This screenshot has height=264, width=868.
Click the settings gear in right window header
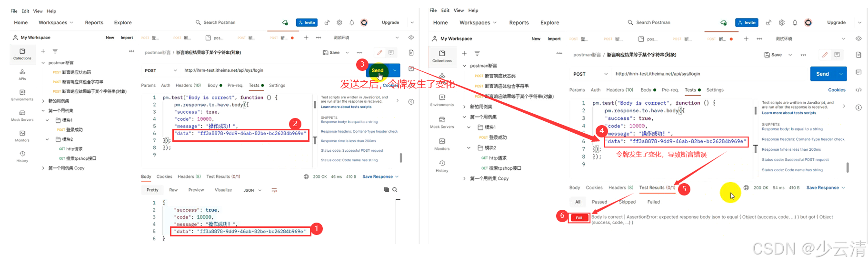pos(781,22)
